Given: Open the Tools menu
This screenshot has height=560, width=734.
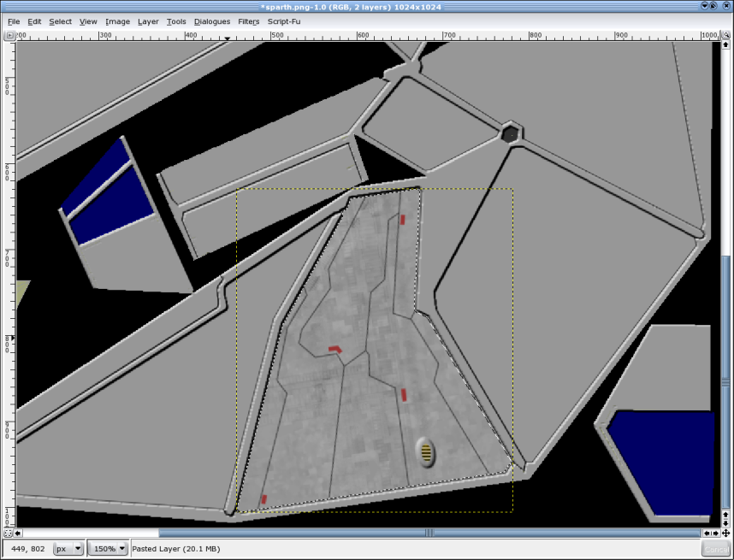Looking at the screenshot, I should click(176, 21).
